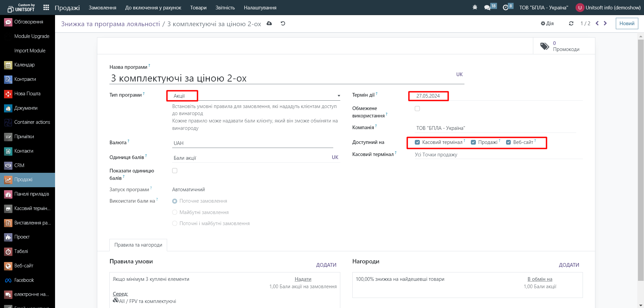Enable the Показати одиницю балів checkbox
The height and width of the screenshot is (308, 644).
click(175, 170)
